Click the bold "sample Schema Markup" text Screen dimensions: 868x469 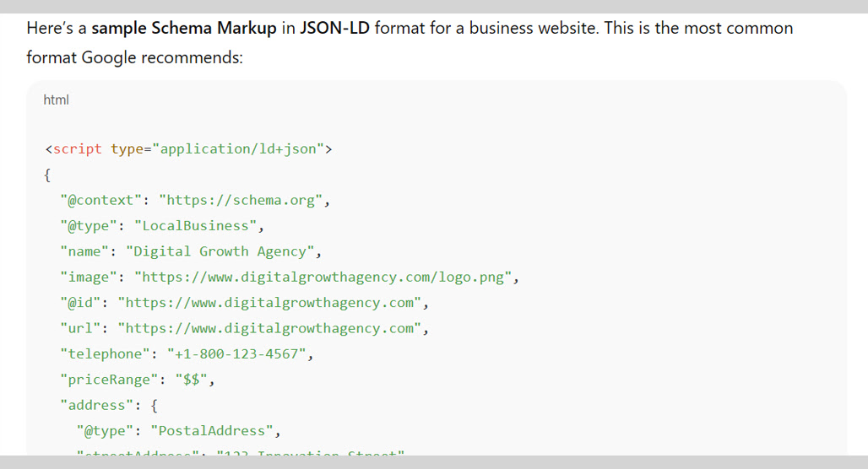point(184,28)
